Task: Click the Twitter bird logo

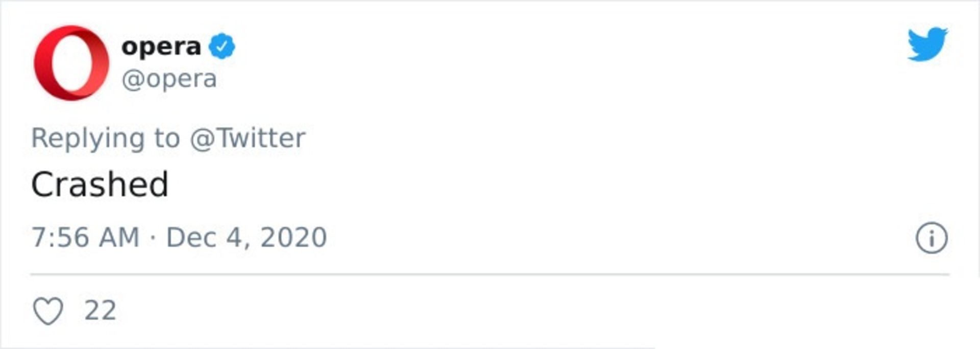Action: click(927, 44)
